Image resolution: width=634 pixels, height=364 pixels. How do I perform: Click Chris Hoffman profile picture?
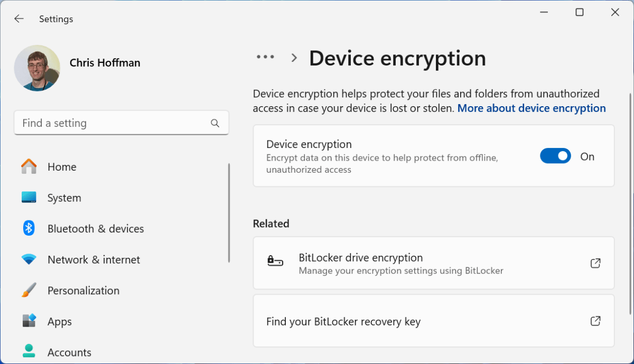37,68
